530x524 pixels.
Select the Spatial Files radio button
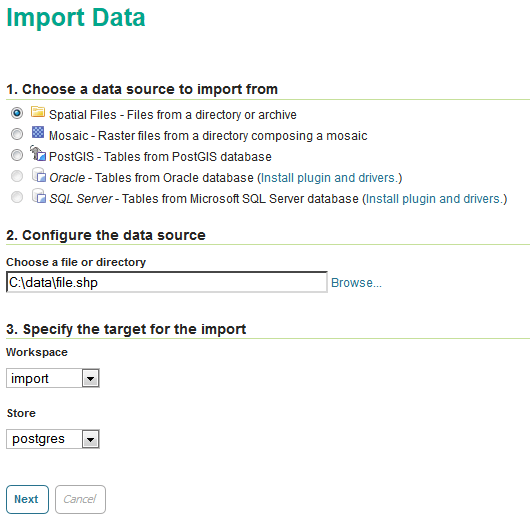pos(17,113)
